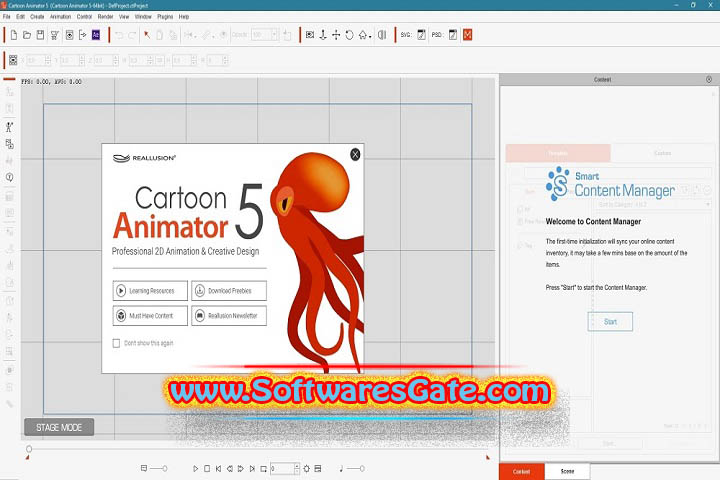
Task: Click the STAGE MODE button
Action: click(59, 427)
